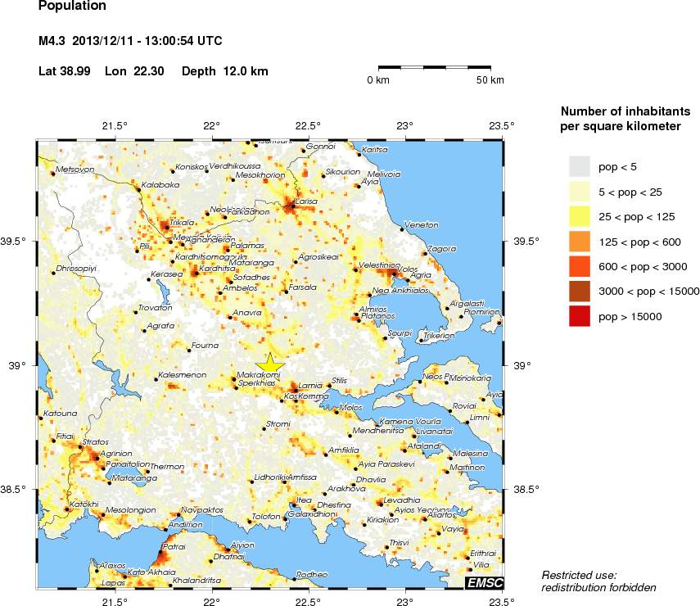Choose the orange '125 < pop < 600' swatch

(579, 242)
